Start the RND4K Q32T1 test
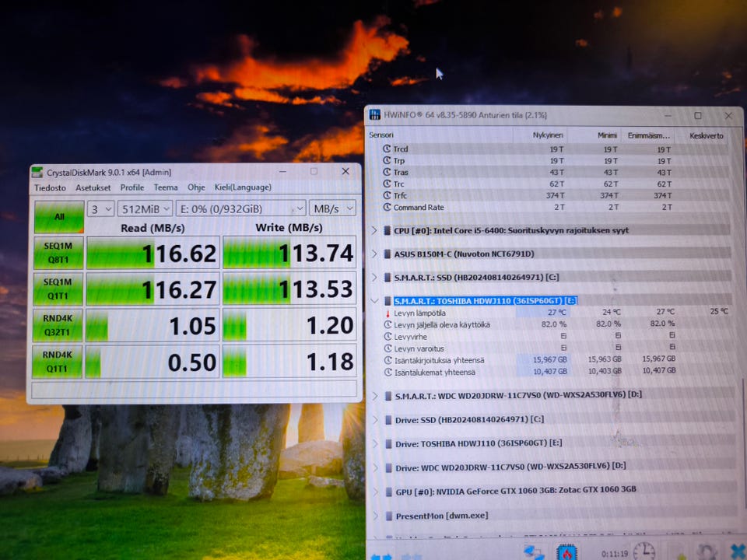Screen dimensions: 747x560 coord(57,325)
